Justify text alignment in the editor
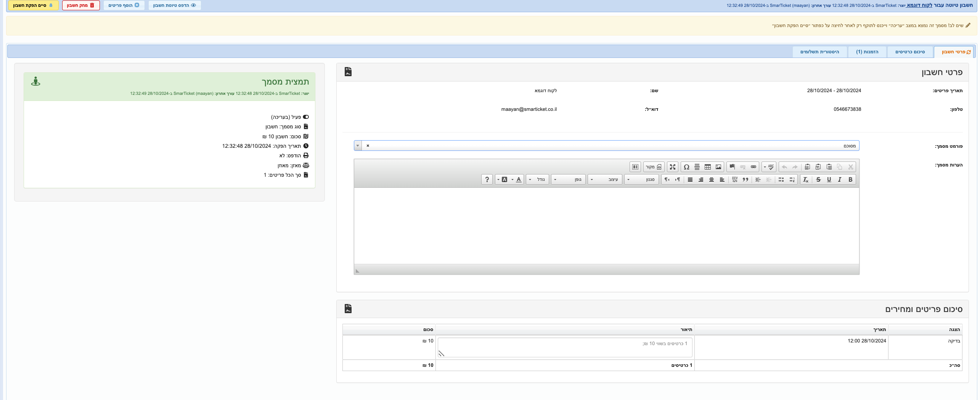This screenshot has width=980, height=400. 690,179
